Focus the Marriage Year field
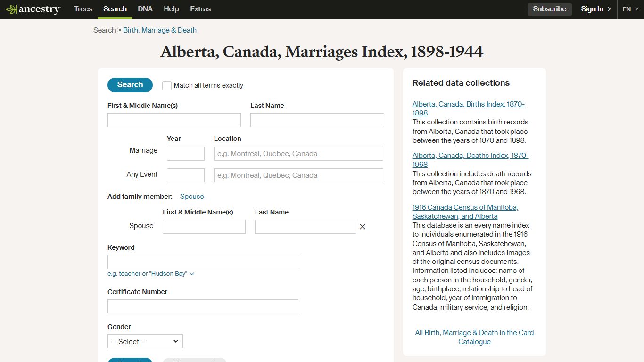644x362 pixels. (x=186, y=154)
